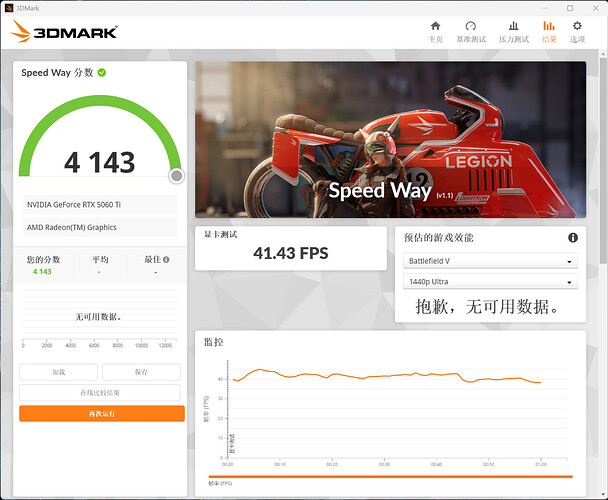Click the orange 帧率 (FPS) legend bar
This screenshot has width=608, height=500.
point(390,476)
